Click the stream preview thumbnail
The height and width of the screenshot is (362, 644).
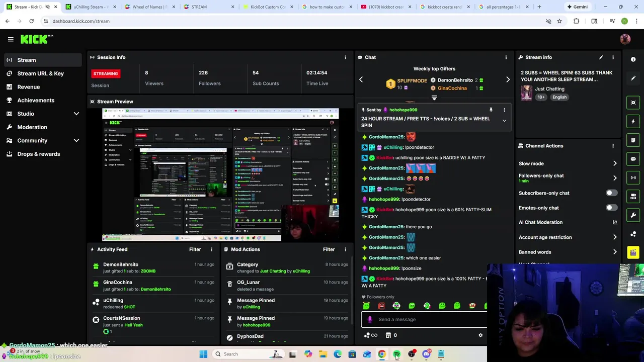tap(220, 174)
